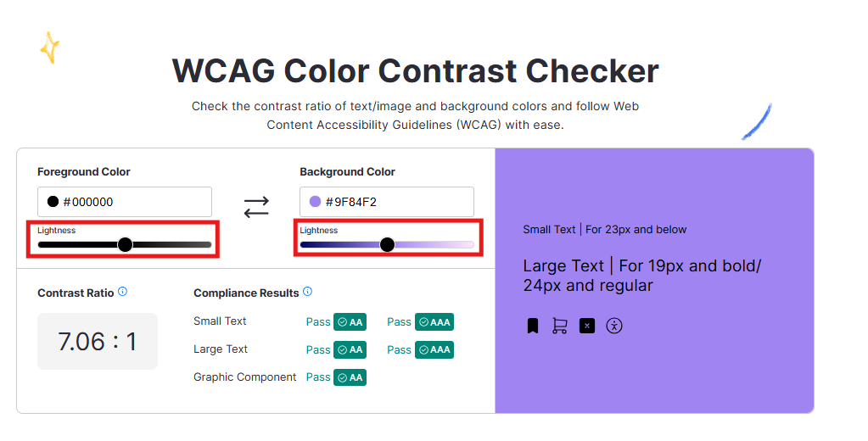
Task: Click the bookmark icon in preview
Action: pos(533,326)
